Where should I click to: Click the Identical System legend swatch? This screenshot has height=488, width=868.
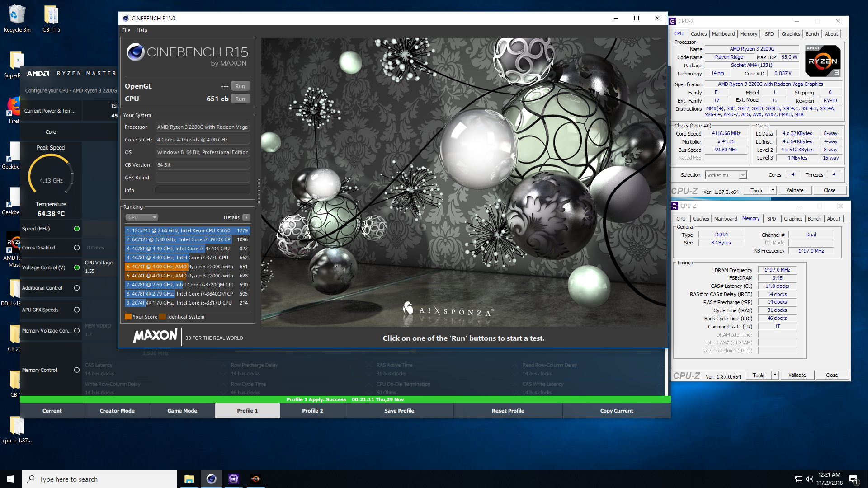click(163, 317)
